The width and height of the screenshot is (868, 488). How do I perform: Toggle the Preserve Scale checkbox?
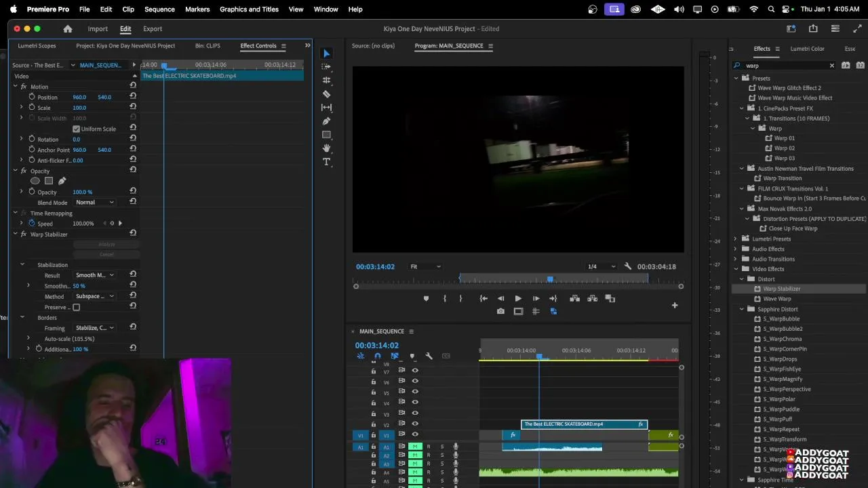[76, 307]
